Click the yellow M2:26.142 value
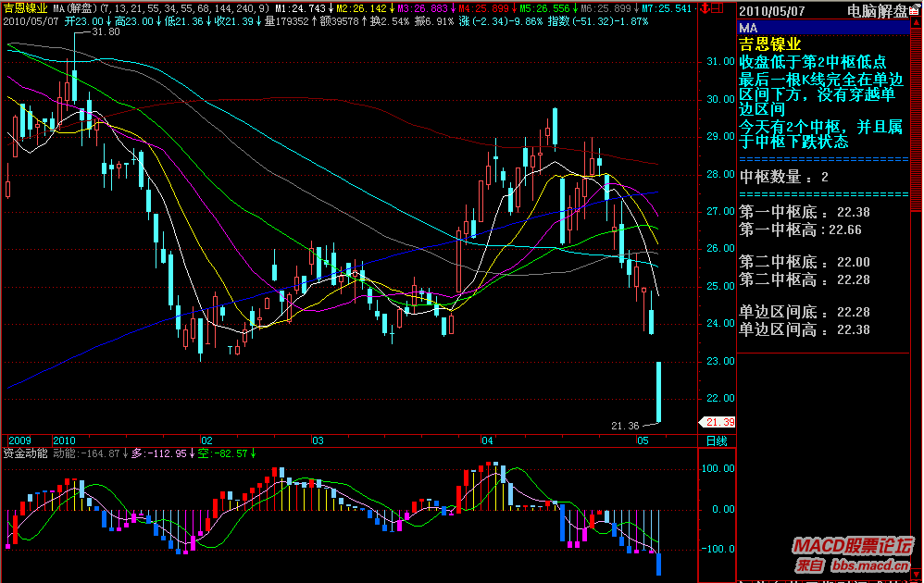Screen dimensions: 924x583 (362, 8)
